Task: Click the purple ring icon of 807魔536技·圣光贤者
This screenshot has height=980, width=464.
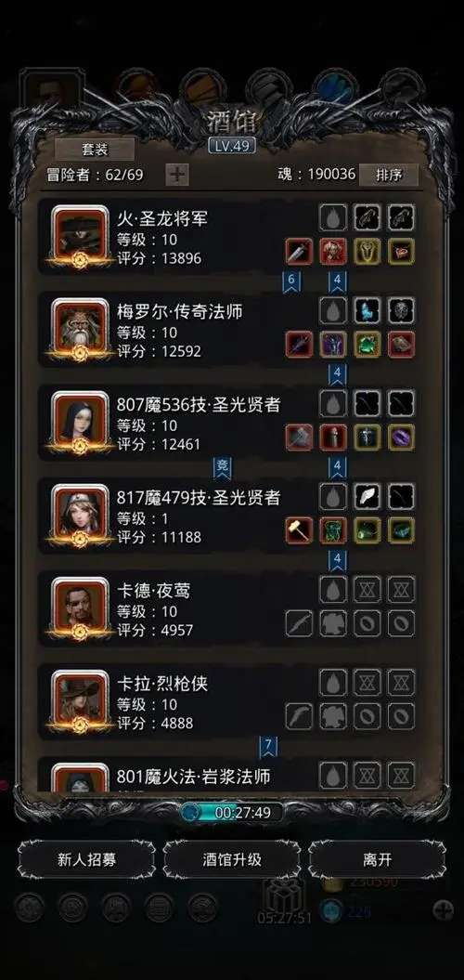Action: pyautogui.click(x=401, y=438)
